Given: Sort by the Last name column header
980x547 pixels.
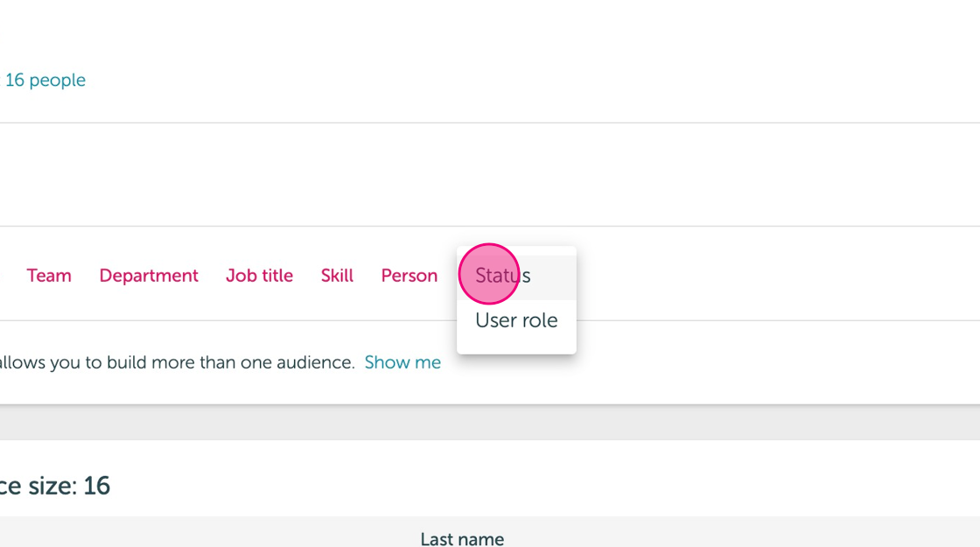Looking at the screenshot, I should [462, 539].
